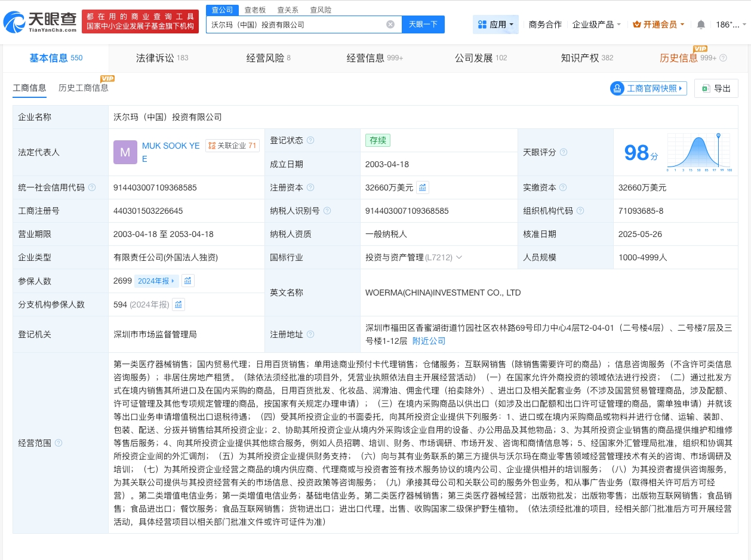Image resolution: width=751 pixels, height=560 pixels.
Task: Click the 核准日期 value 2025-05-26
Action: [640, 234]
